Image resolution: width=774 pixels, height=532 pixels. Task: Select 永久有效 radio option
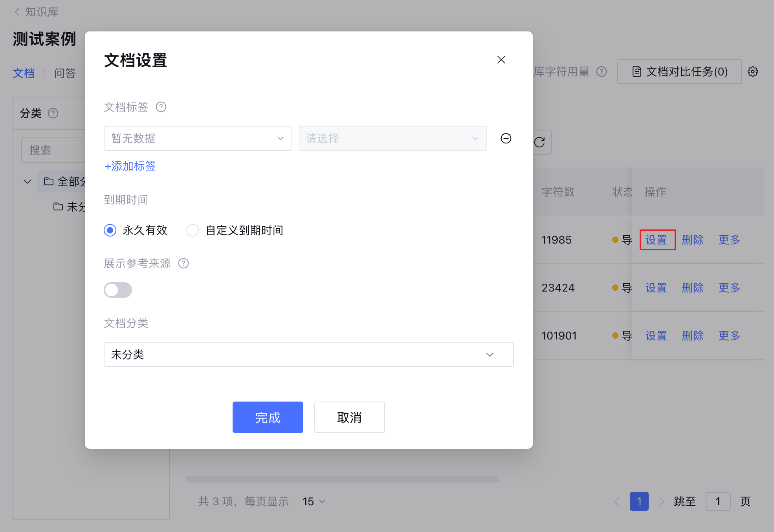pyautogui.click(x=110, y=230)
